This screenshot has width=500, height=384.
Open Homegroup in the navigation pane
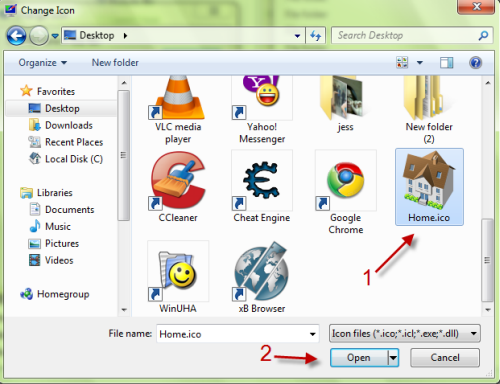pos(55,294)
